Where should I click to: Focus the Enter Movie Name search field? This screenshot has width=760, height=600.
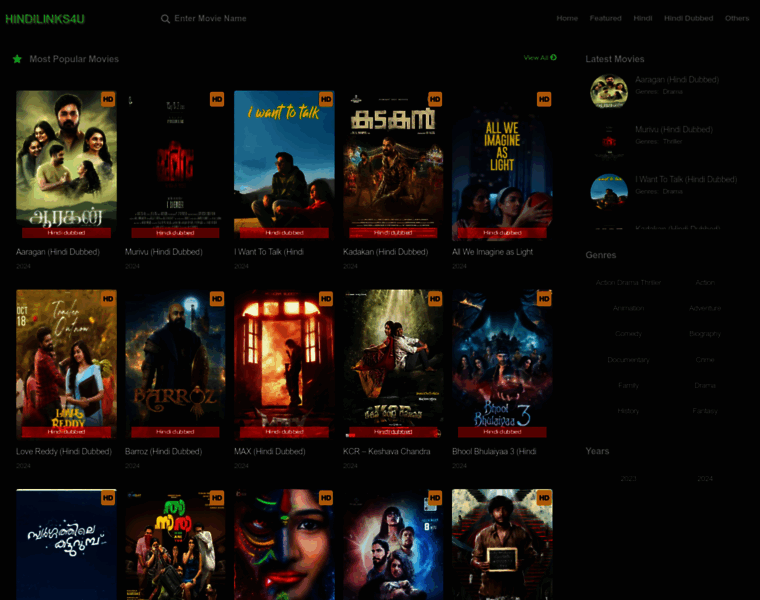pyautogui.click(x=210, y=18)
